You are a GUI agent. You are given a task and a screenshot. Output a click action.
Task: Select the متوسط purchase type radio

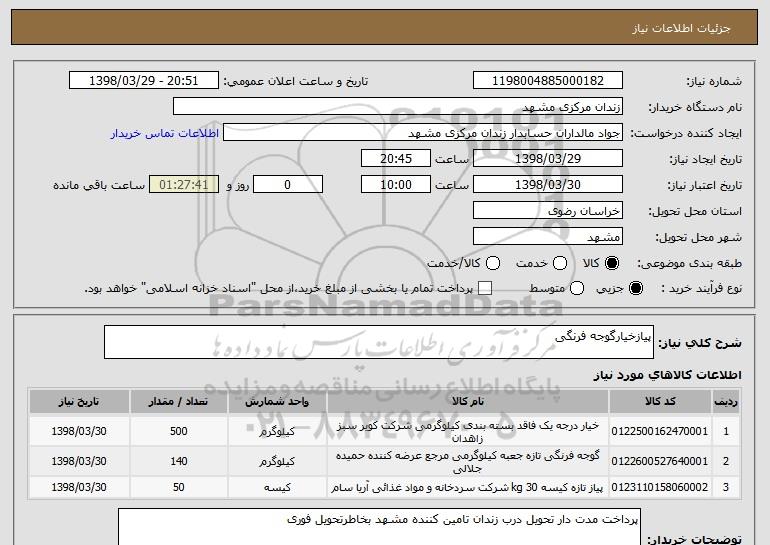tap(577, 289)
